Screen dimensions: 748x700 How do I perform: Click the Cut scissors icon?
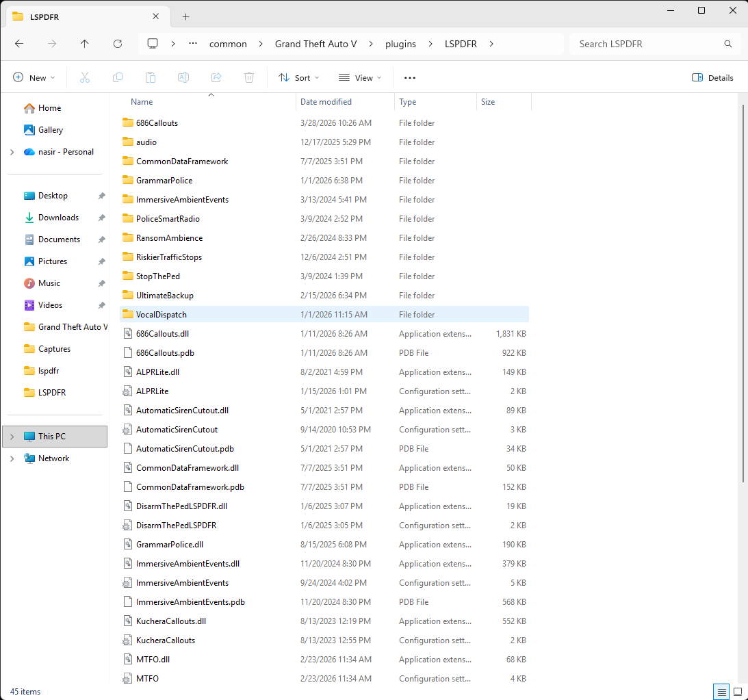(85, 78)
